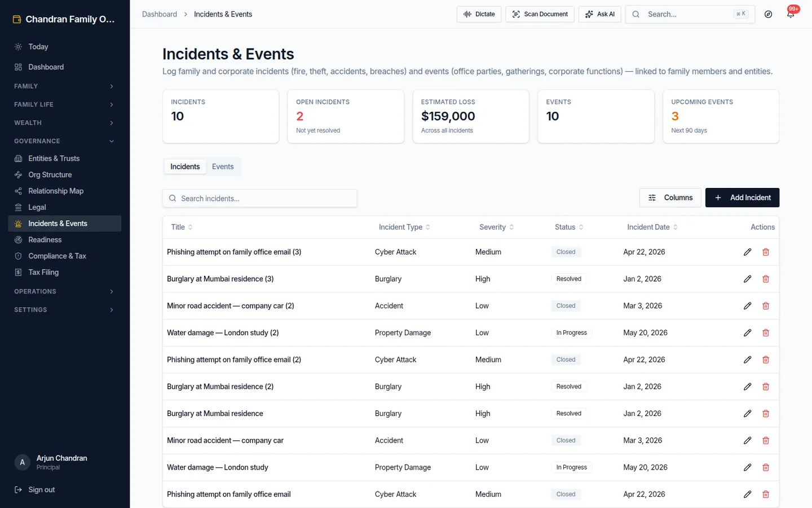Open the Columns chooser

[x=670, y=198]
